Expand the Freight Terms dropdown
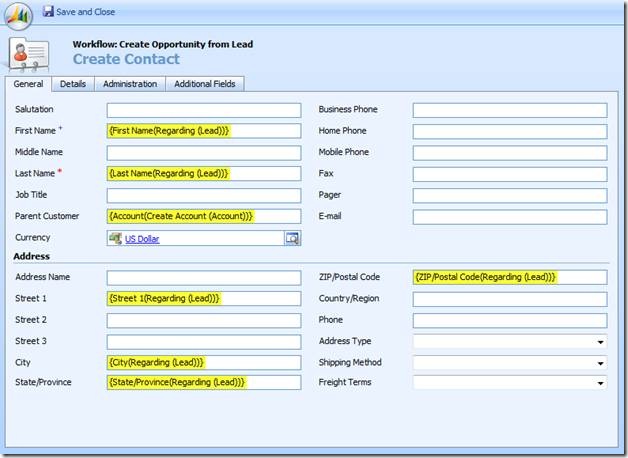This screenshot has height=458, width=628. [x=600, y=383]
